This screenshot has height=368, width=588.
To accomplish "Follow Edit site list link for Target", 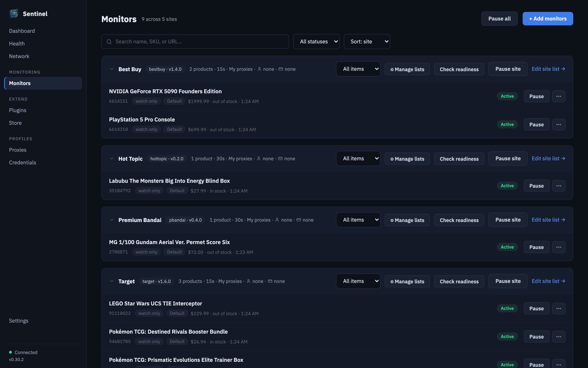I will pyautogui.click(x=548, y=281).
